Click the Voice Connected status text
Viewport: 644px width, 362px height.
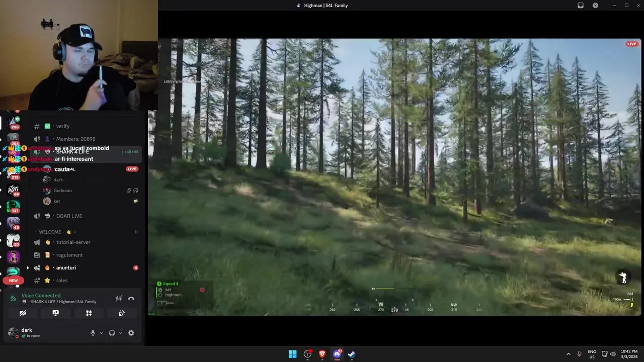tap(41, 296)
